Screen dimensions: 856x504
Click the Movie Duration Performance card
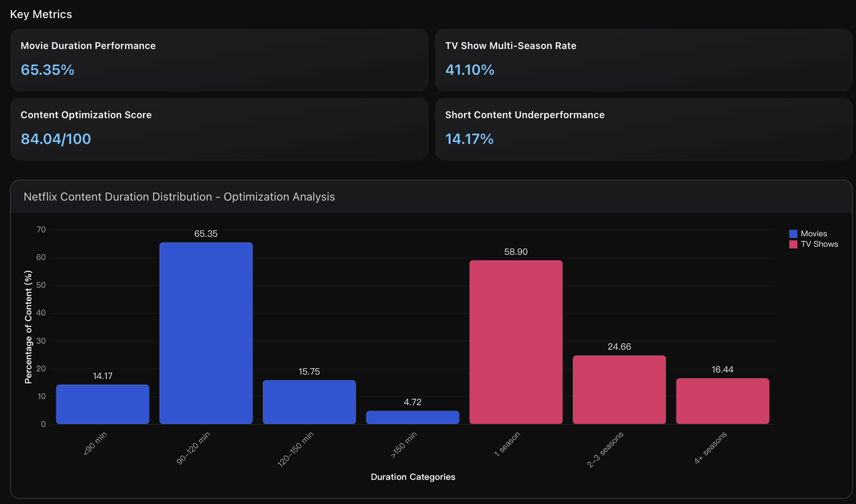click(x=219, y=60)
